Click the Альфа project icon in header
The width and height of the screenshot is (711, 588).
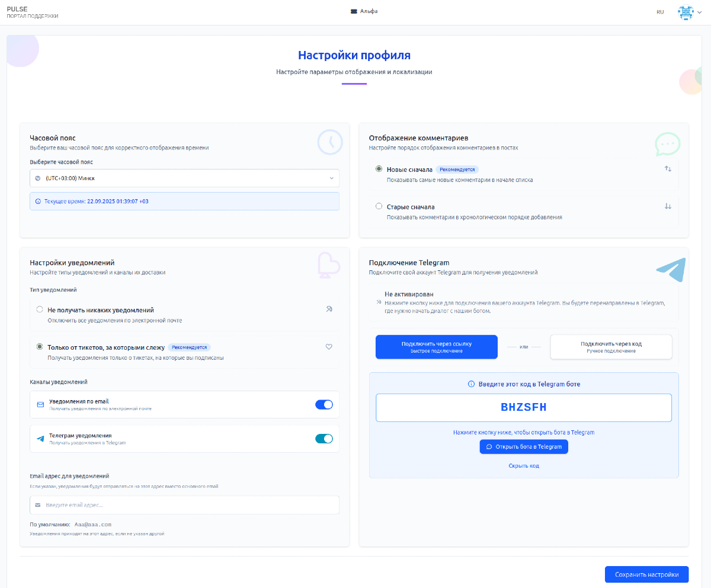(x=354, y=11)
